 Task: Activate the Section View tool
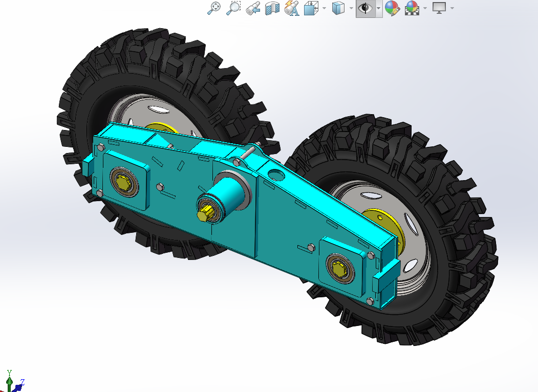272,8
